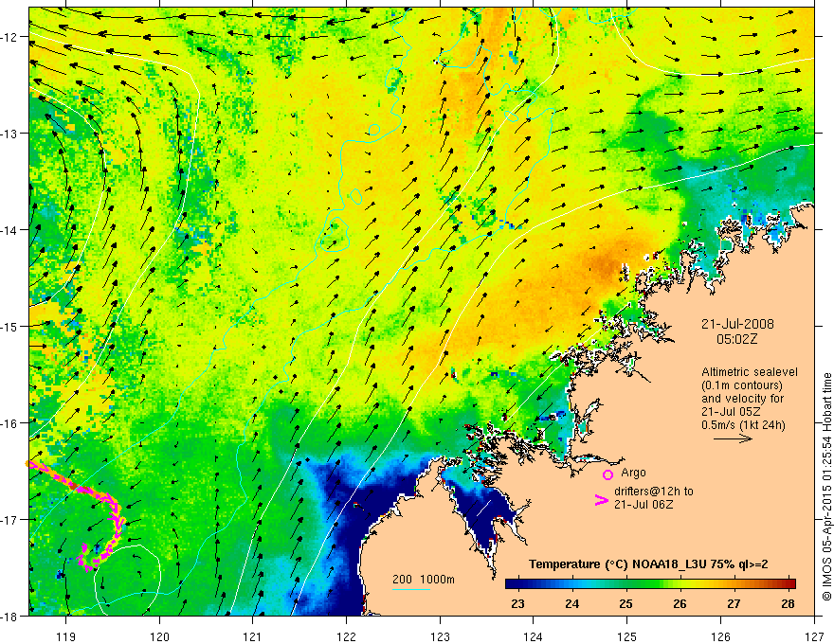
Task: Click the latitude axis label '-16'
Action: click(x=10, y=423)
